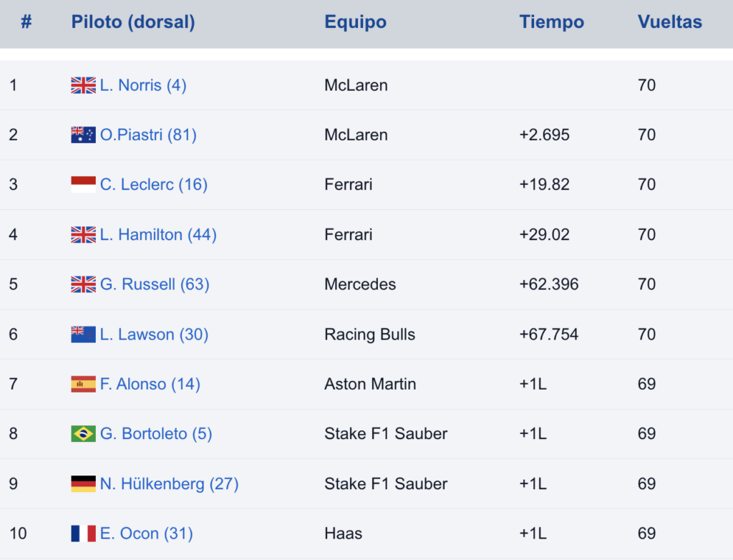The height and width of the screenshot is (560, 733).
Task: Open the G. Russell (63) driver link
Action: tap(155, 284)
